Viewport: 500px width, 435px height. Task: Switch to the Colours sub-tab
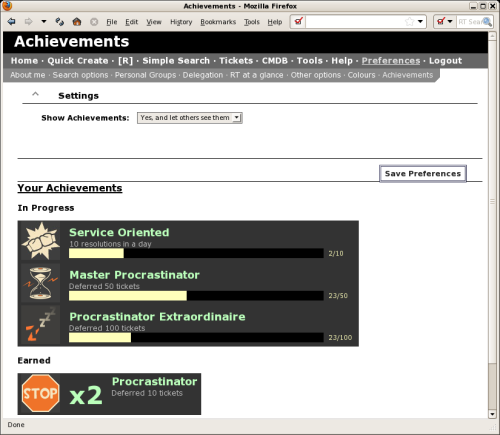(x=361, y=75)
